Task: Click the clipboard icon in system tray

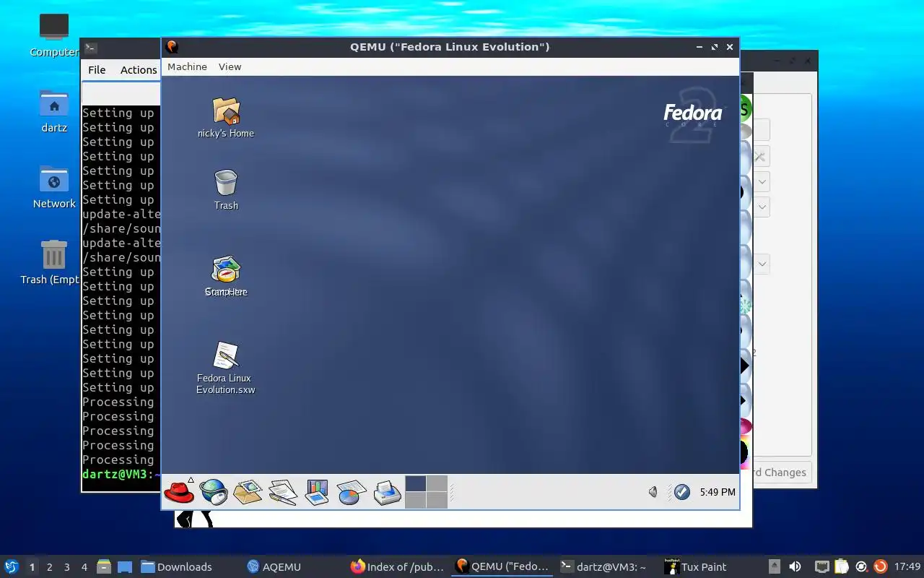Action: [x=842, y=567]
